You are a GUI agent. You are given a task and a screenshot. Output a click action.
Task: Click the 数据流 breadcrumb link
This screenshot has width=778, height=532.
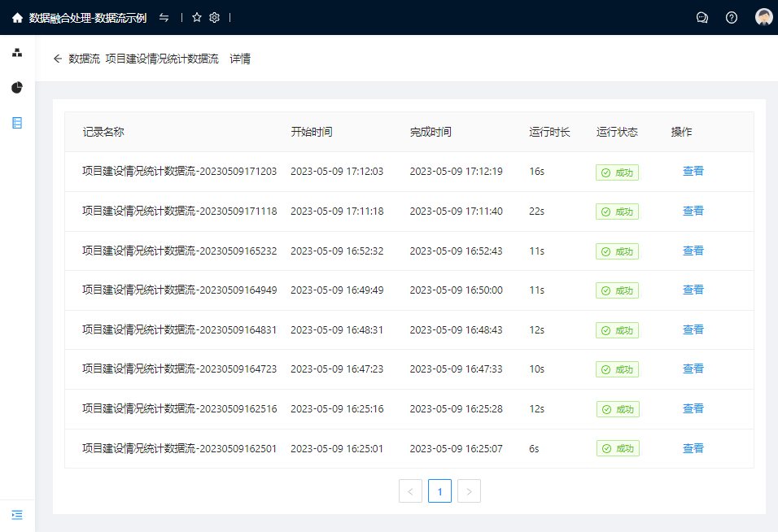click(x=84, y=59)
